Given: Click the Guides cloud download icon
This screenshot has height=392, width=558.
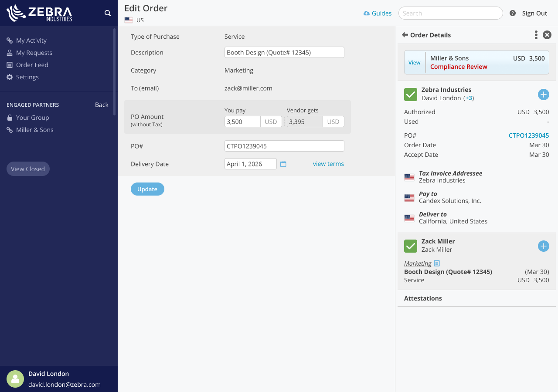Looking at the screenshot, I should (367, 14).
